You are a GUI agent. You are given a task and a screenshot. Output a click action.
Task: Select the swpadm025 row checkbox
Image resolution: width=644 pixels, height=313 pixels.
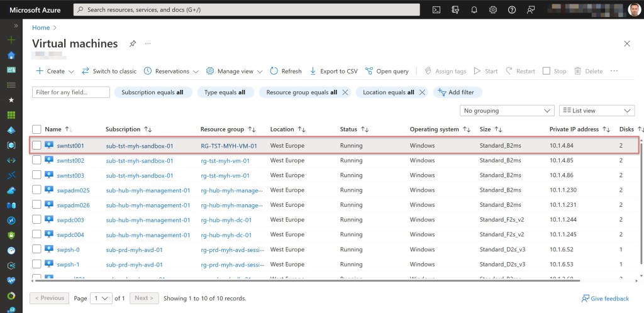click(37, 190)
